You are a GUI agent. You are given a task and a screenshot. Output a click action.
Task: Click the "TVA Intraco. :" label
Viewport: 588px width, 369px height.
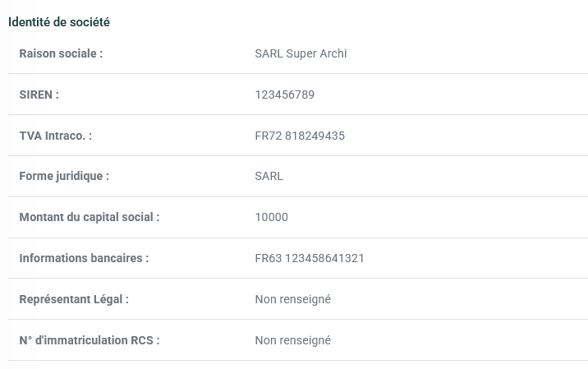55,136
